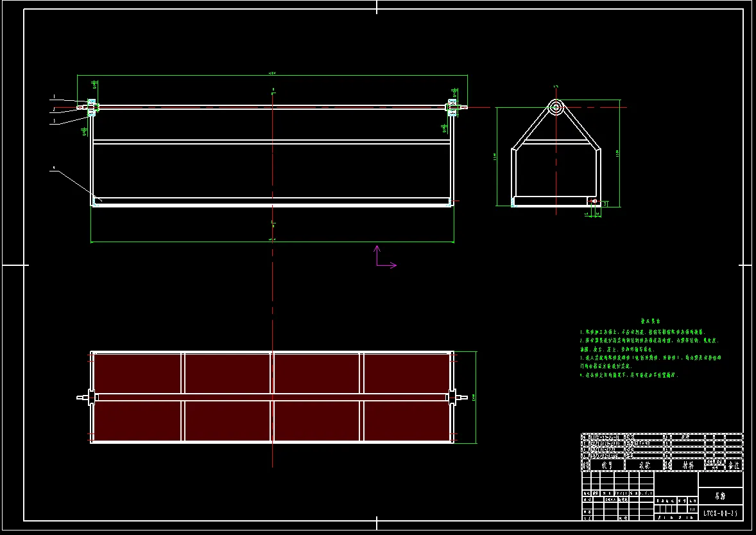Screen dimensions: 756x535
Task: Select the green technical requirements heading
Action: tap(650, 320)
